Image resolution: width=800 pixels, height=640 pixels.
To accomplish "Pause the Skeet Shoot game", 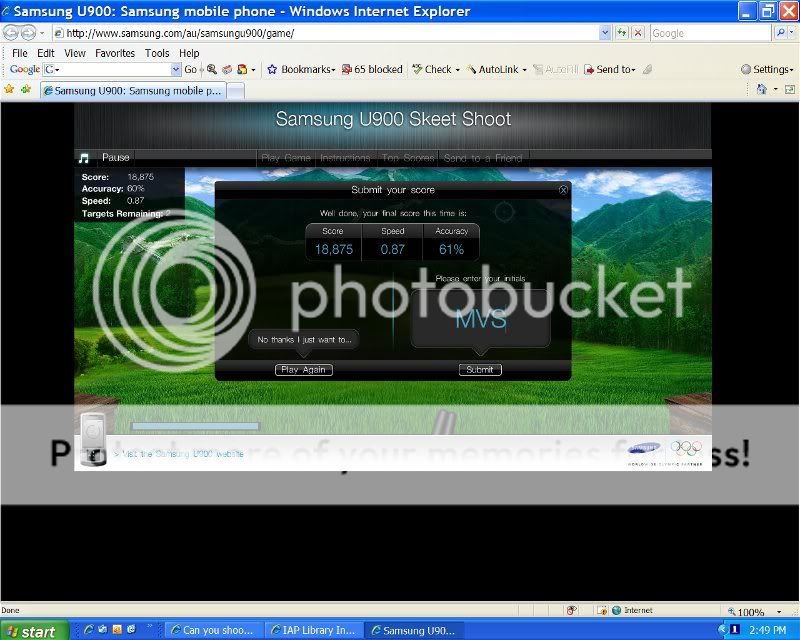I will point(115,157).
